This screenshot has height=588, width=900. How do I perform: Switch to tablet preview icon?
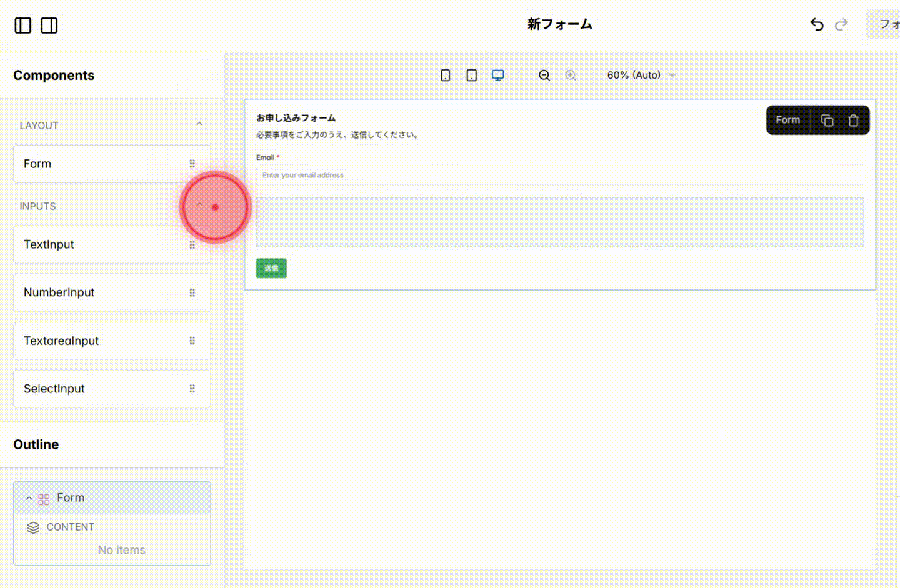coord(472,74)
